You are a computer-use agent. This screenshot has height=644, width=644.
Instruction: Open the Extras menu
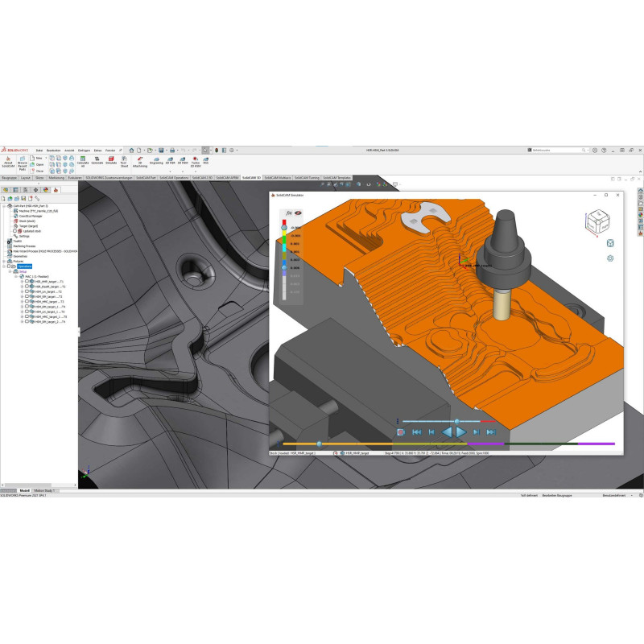click(x=97, y=150)
